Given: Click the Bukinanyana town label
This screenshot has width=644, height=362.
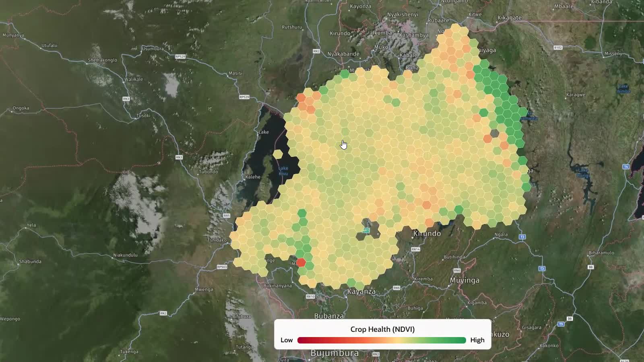Looking at the screenshot, I should pyautogui.click(x=277, y=286).
